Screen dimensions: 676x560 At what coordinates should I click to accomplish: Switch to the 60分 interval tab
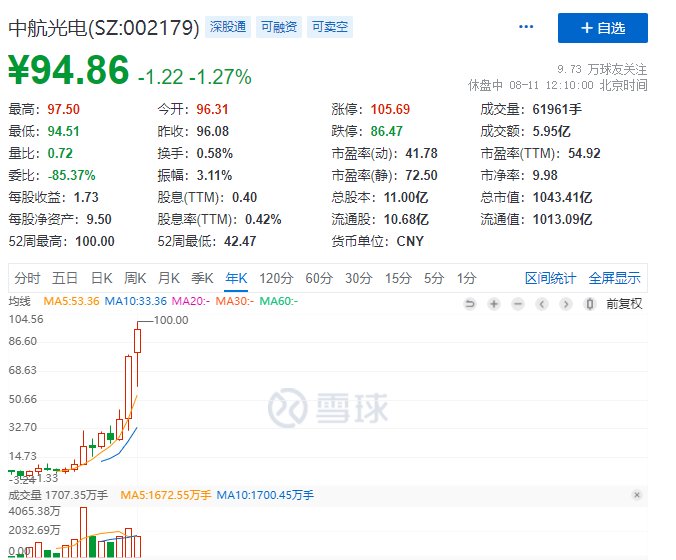pyautogui.click(x=319, y=278)
